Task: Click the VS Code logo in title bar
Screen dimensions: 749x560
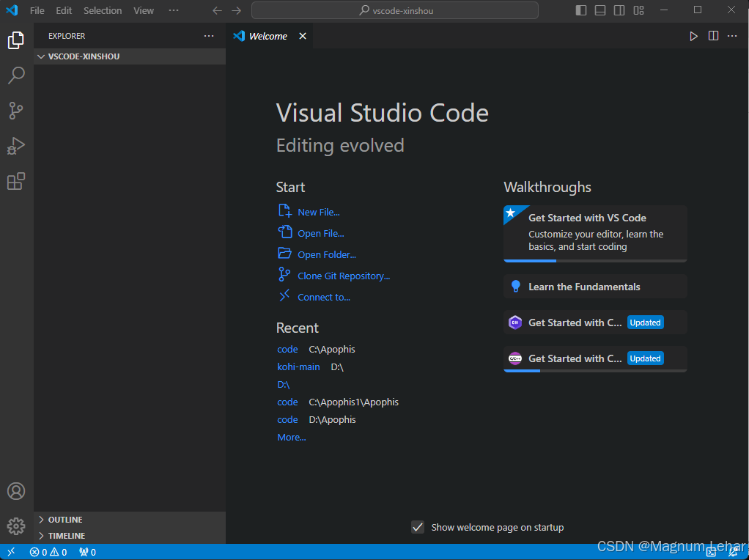Action: click(12, 10)
